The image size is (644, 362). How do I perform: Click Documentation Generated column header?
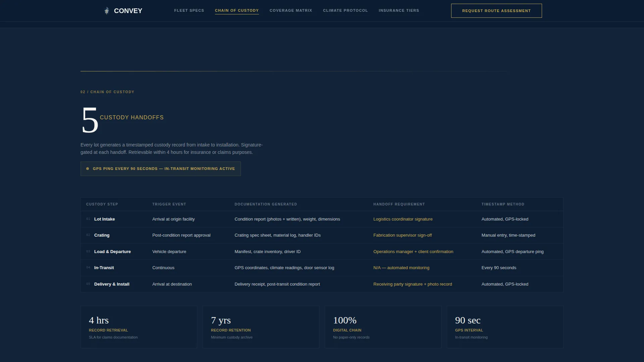click(x=266, y=204)
